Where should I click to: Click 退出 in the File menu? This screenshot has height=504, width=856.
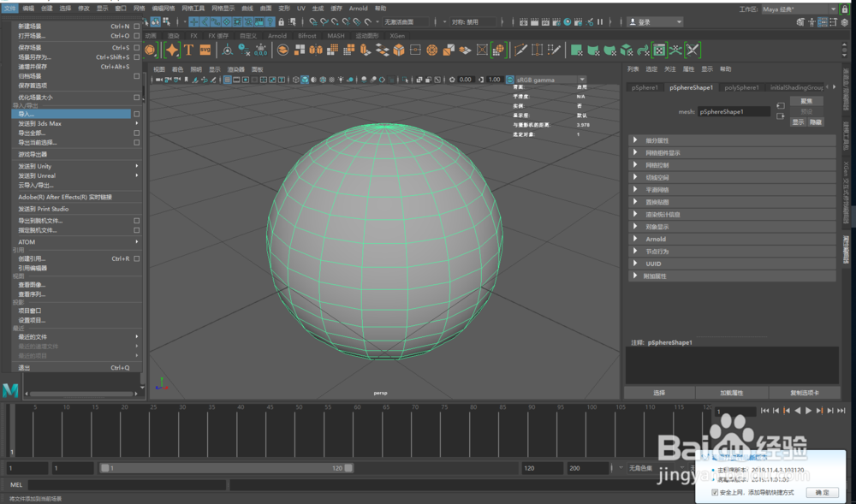pyautogui.click(x=76, y=368)
